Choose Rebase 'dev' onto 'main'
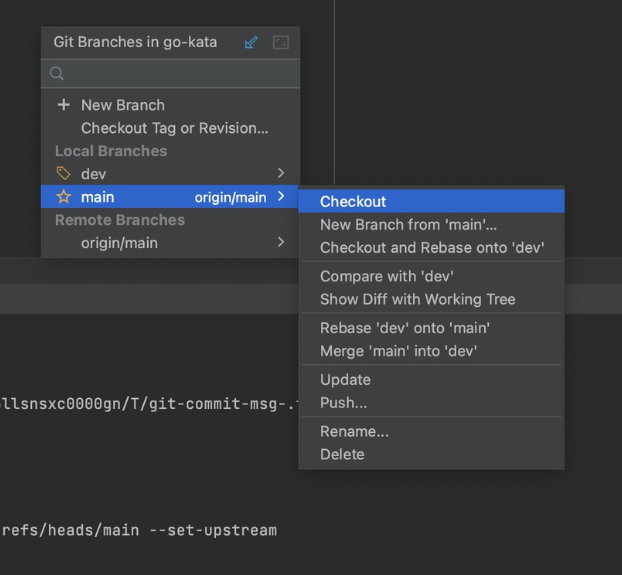This screenshot has height=575, width=622. 405,328
